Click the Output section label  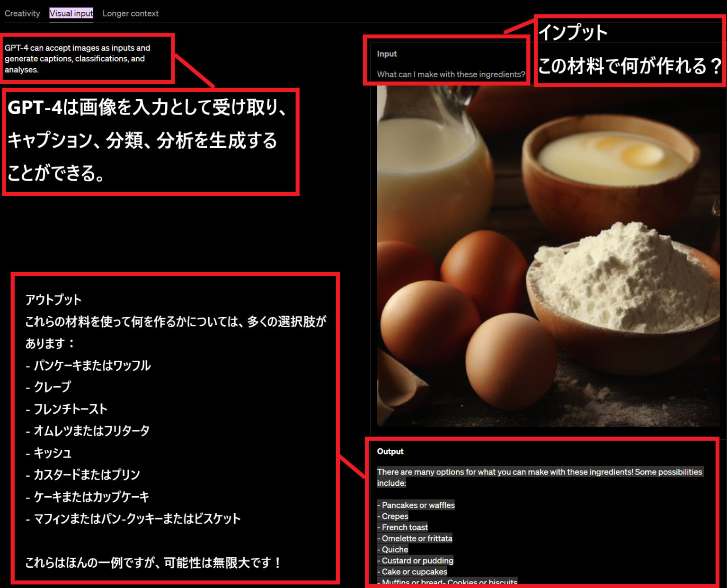point(390,451)
